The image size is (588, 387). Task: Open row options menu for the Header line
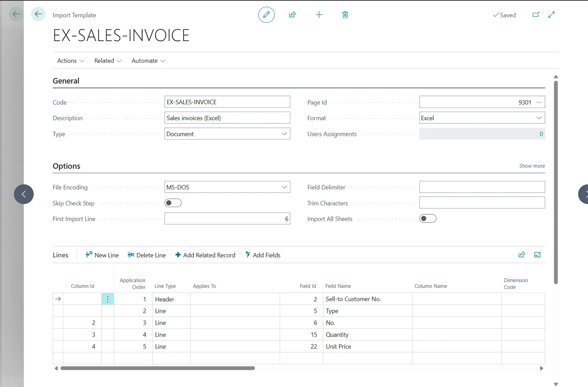point(108,299)
